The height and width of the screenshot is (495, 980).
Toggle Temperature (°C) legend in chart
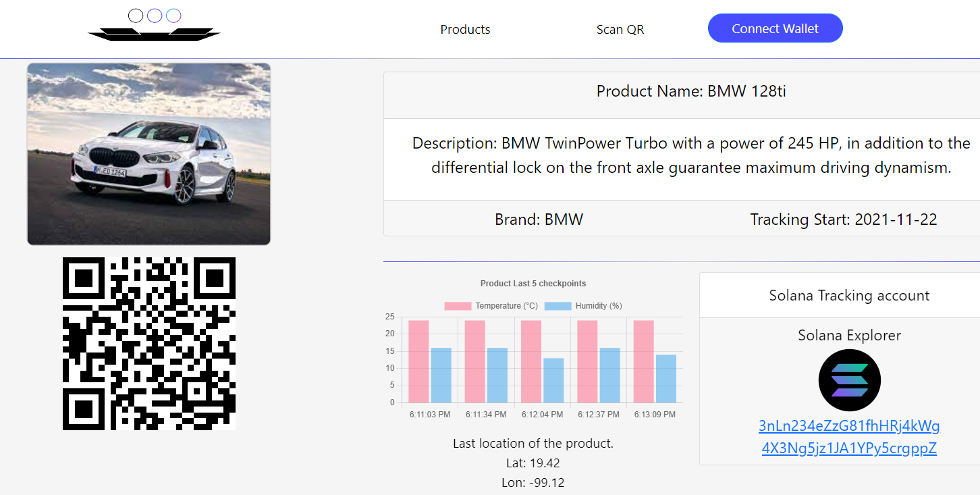click(x=491, y=306)
